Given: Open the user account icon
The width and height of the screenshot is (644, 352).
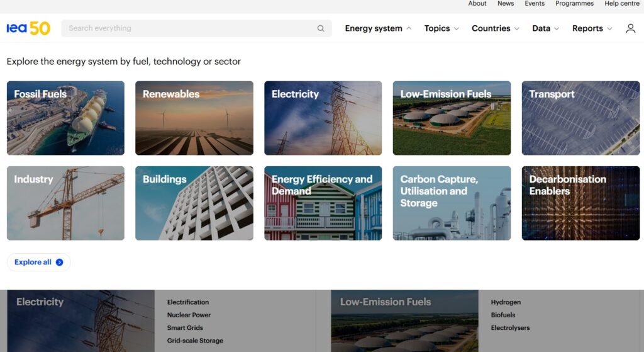Looking at the screenshot, I should [x=630, y=28].
